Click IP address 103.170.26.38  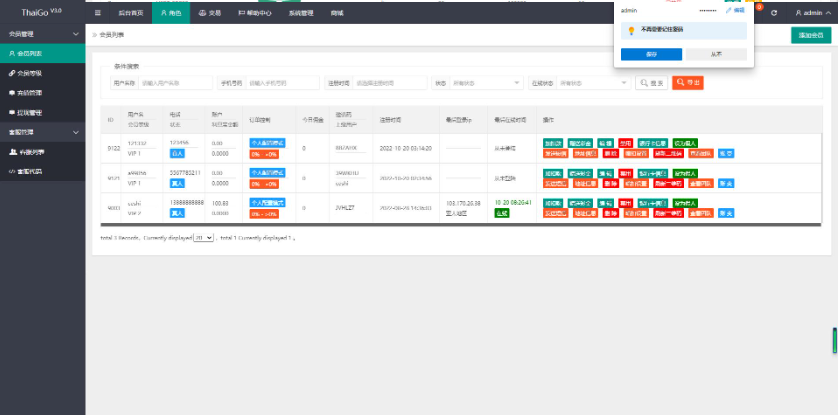463,203
